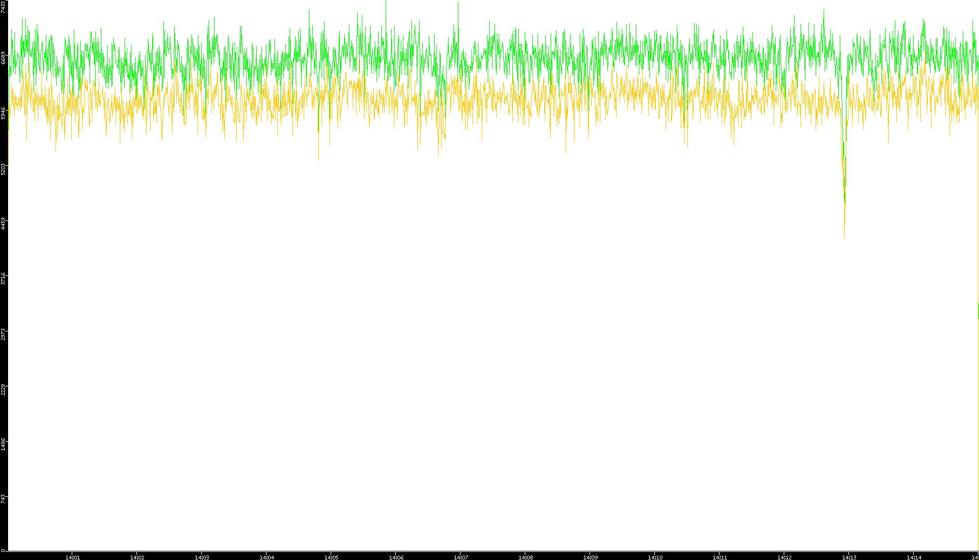Viewport: 979px width, 560px height.
Task: Click the 6689 y-axis label
Action: [x=3, y=58]
